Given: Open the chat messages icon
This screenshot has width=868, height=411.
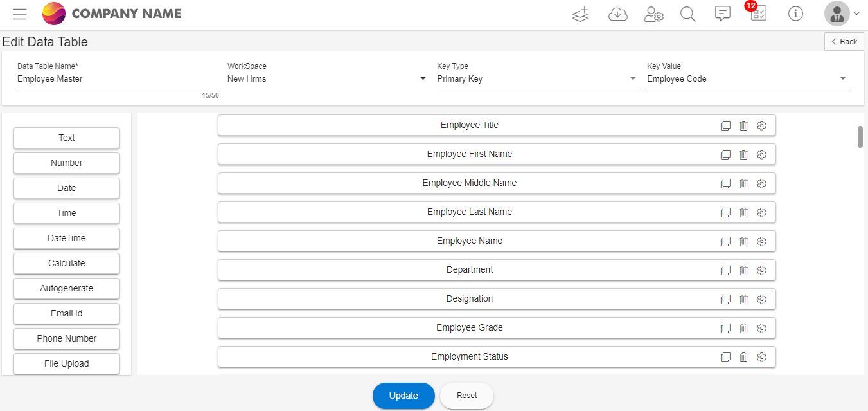Looking at the screenshot, I should [x=723, y=14].
